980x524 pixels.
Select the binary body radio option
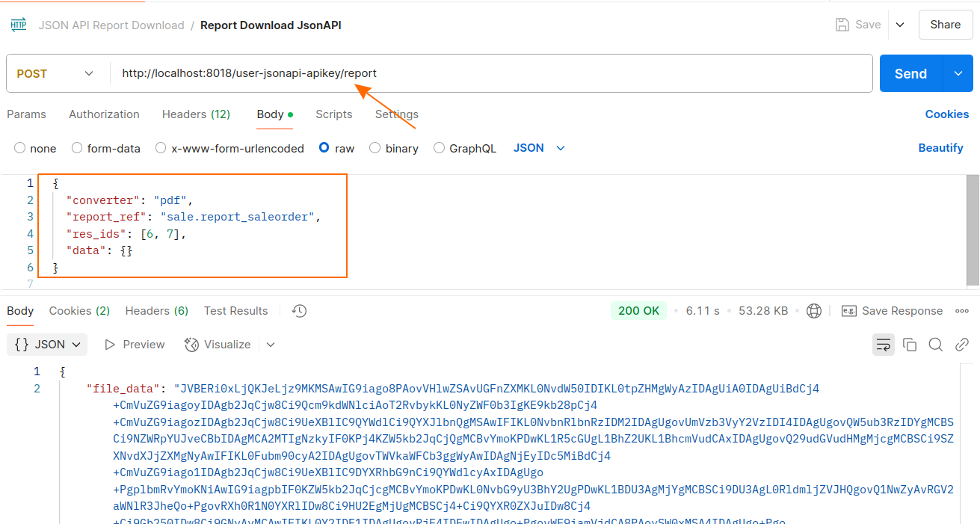point(375,148)
